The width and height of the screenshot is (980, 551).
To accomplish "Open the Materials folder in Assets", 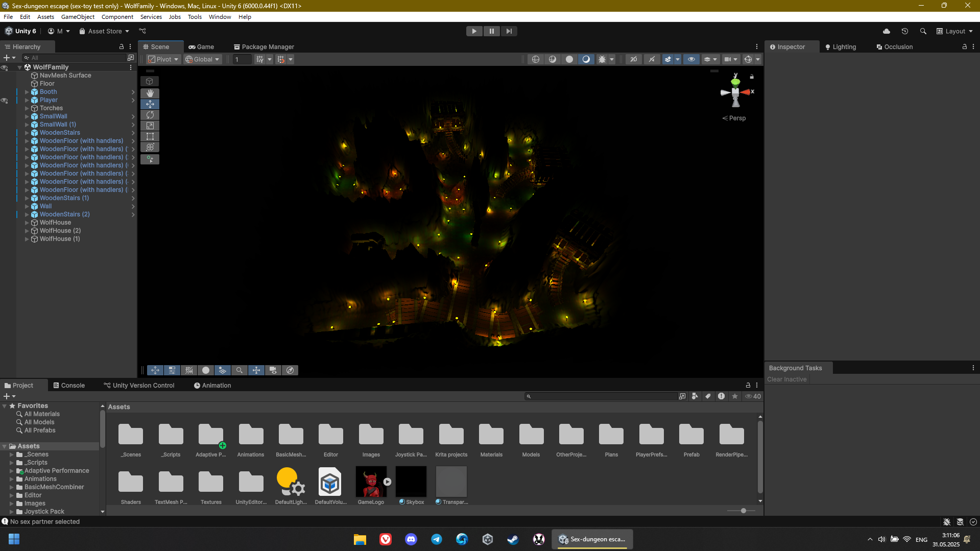I will [x=491, y=440].
